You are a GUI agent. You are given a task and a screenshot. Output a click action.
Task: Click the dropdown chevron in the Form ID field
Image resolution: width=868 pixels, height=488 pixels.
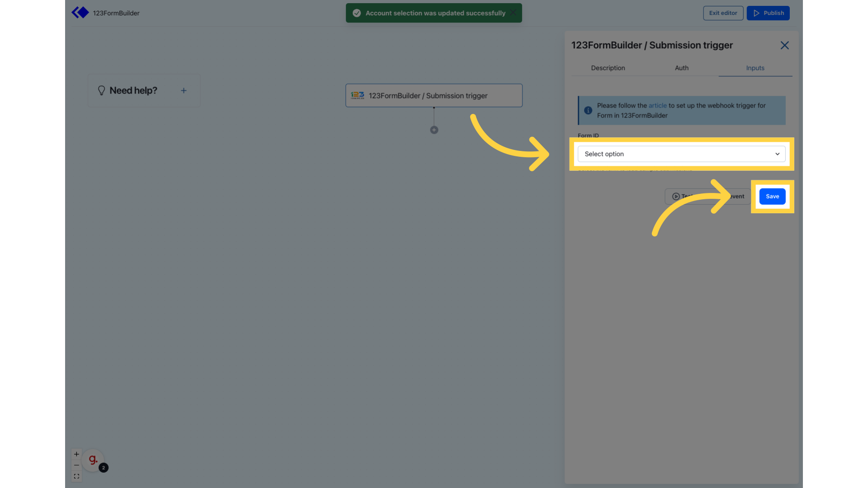[x=777, y=154]
